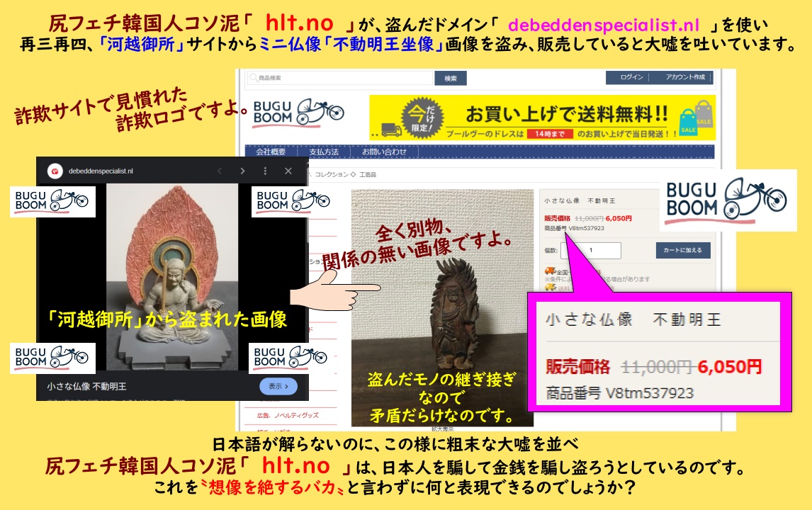Open the お問い合わせ menu item
The width and height of the screenshot is (812, 510).
coord(384,152)
